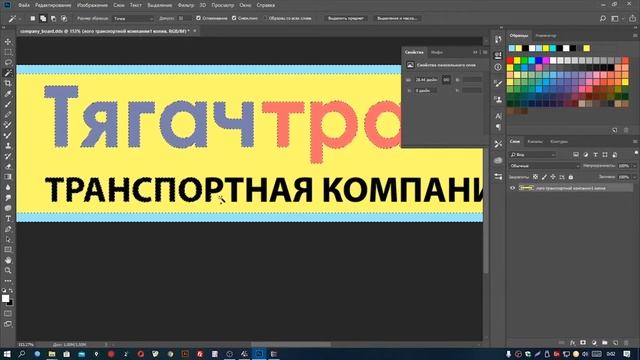
Task: Select the Hand tool
Action: point(8,260)
